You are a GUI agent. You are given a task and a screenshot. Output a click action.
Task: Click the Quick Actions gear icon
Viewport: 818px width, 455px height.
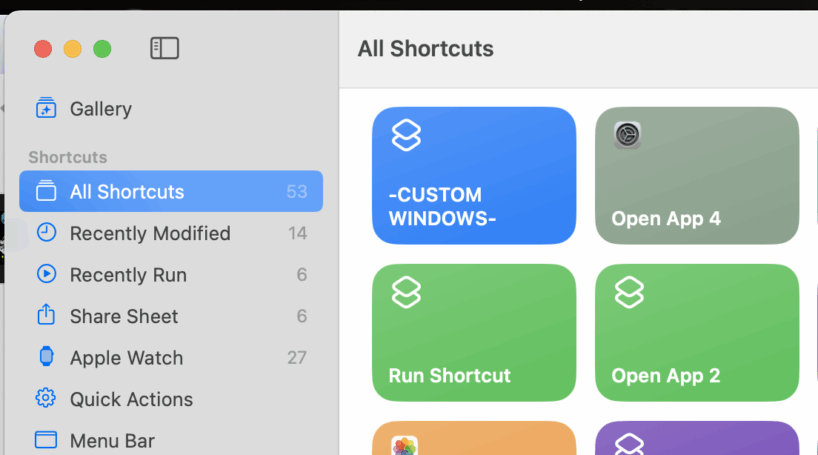46,398
